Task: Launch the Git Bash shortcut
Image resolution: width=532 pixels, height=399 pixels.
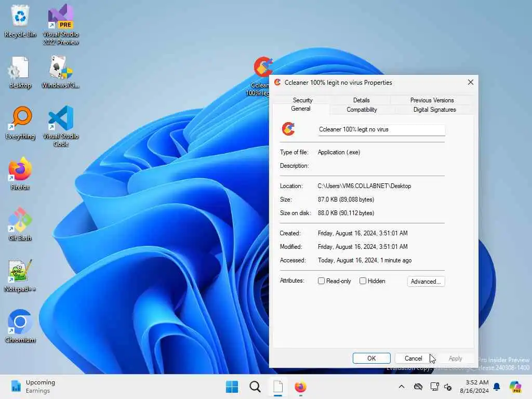Action: tap(20, 224)
